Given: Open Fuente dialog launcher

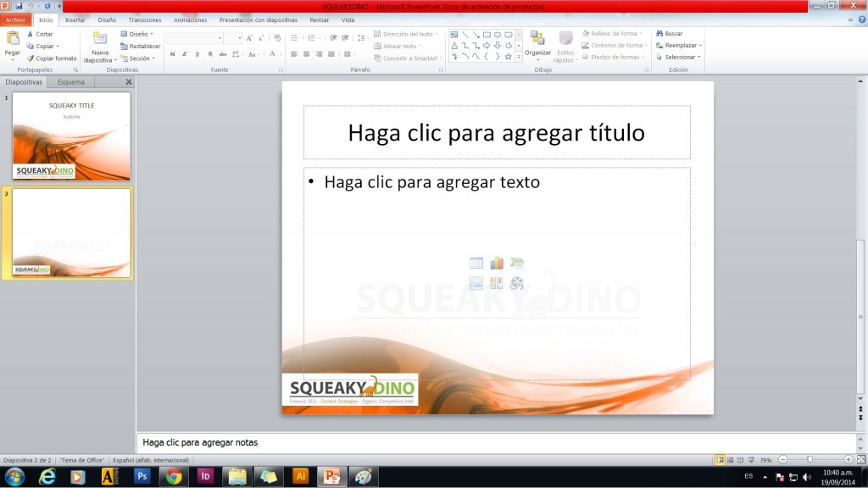Looking at the screenshot, I should point(281,70).
